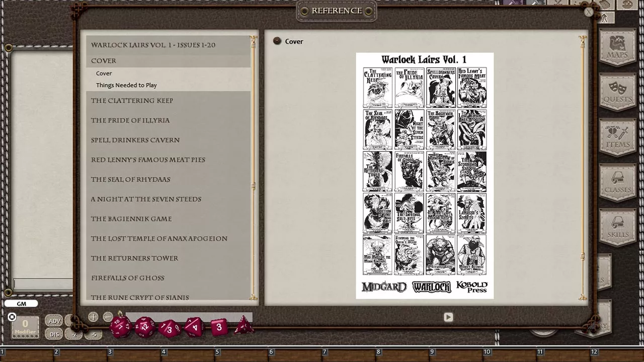The height and width of the screenshot is (362, 644).
Task: Expand The Returners Tower chapter
Action: [x=168, y=258]
